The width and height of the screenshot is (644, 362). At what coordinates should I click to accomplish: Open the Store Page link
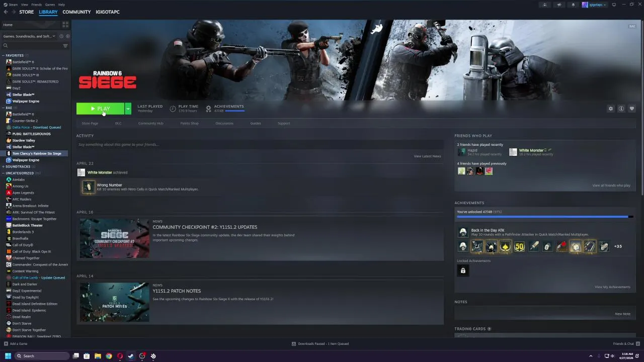tap(90, 123)
